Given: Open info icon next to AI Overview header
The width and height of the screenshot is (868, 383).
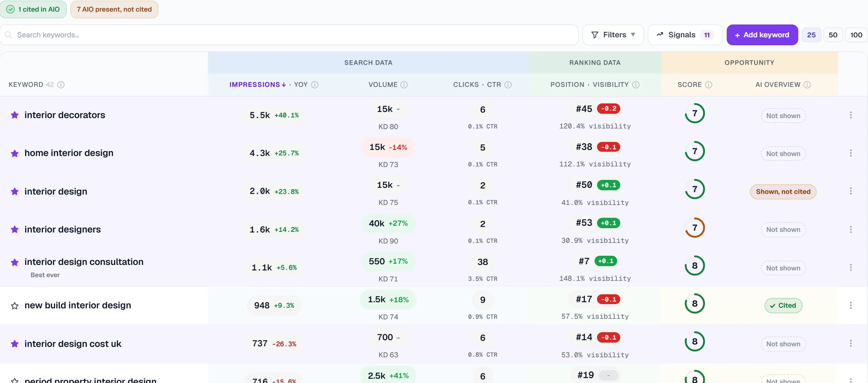Looking at the screenshot, I should point(807,85).
